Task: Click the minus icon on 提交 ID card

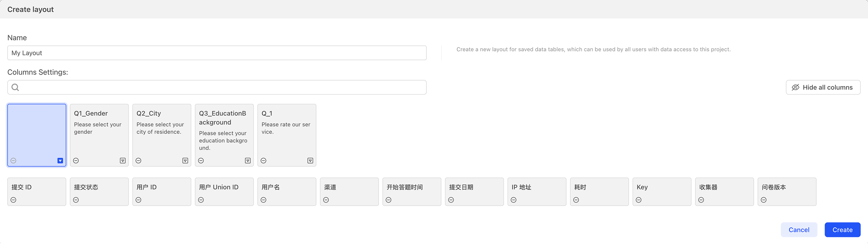Action: tap(14, 200)
